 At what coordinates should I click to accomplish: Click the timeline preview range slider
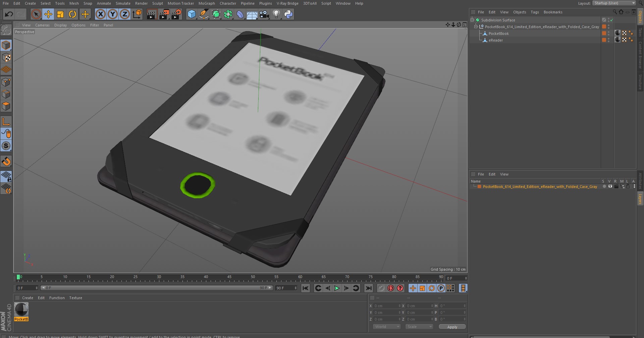point(156,288)
